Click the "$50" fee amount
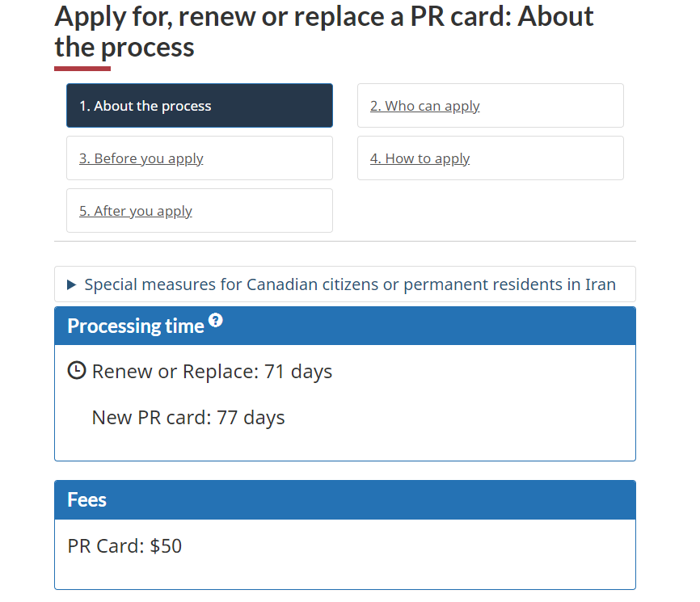This screenshot has height=602, width=700. click(x=167, y=546)
